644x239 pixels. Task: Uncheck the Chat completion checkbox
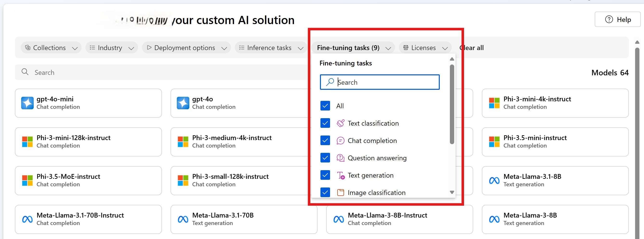(x=325, y=141)
